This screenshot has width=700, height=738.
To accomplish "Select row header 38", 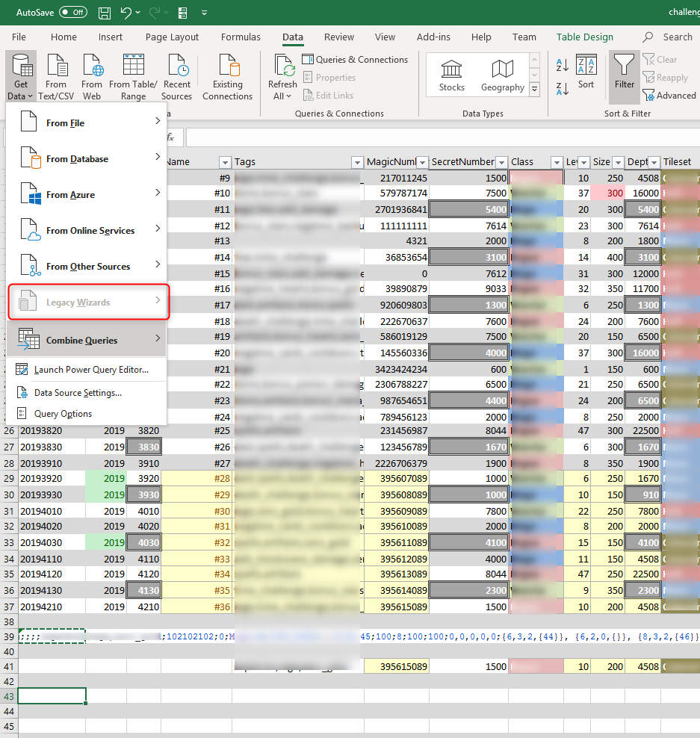I will click(x=9, y=621).
